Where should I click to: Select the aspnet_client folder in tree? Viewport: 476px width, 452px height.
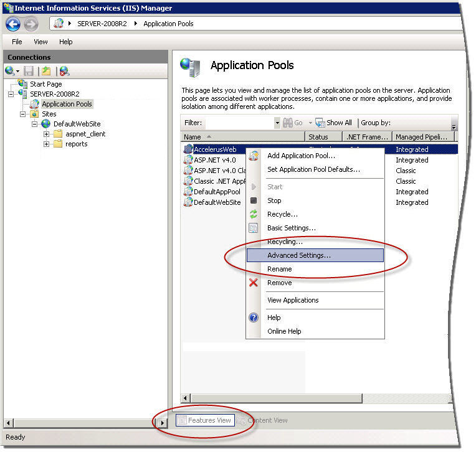tap(85, 134)
